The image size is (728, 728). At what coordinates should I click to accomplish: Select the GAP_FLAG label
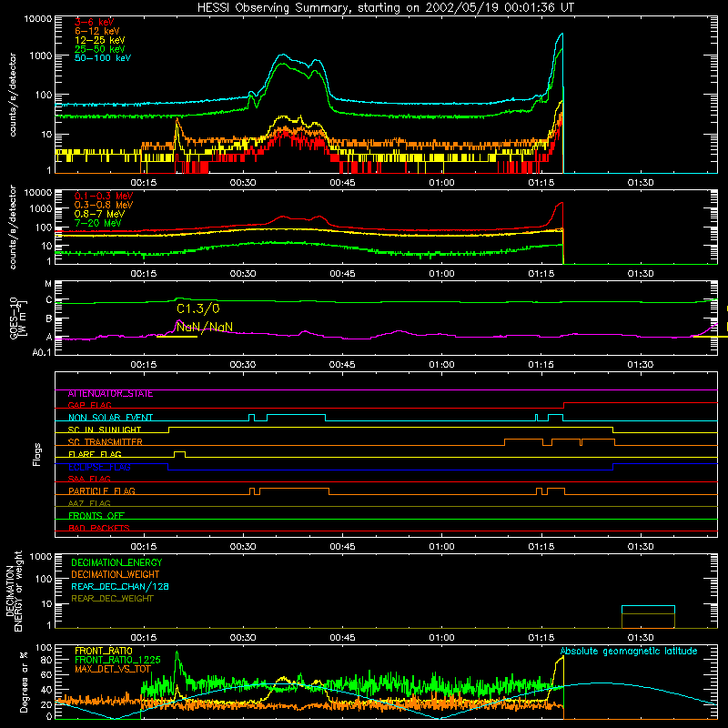tap(89, 405)
